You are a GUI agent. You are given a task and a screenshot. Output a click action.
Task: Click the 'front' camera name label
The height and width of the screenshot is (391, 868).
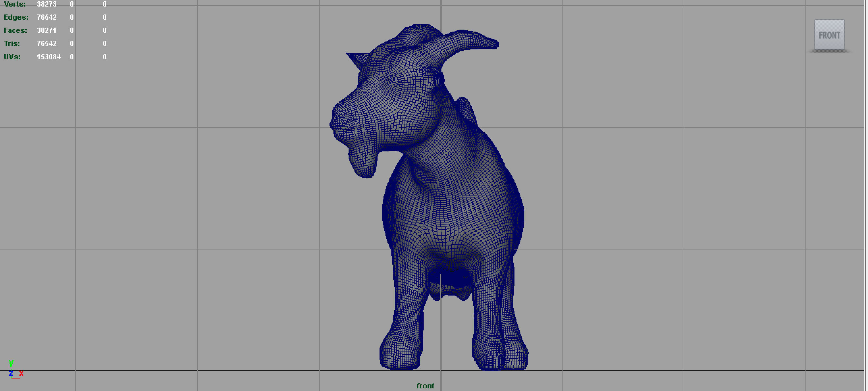click(x=425, y=386)
